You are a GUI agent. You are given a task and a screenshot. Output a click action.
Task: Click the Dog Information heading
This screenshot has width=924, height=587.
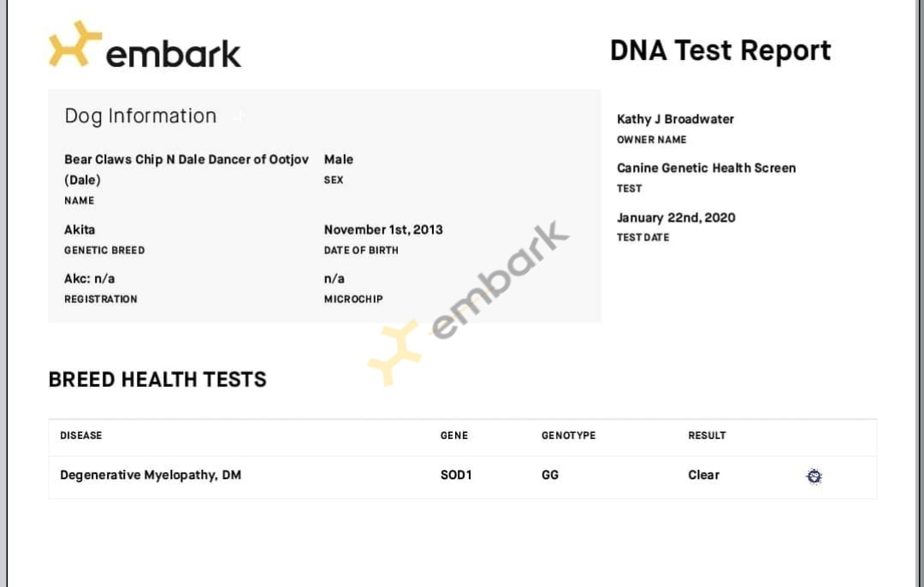140,116
